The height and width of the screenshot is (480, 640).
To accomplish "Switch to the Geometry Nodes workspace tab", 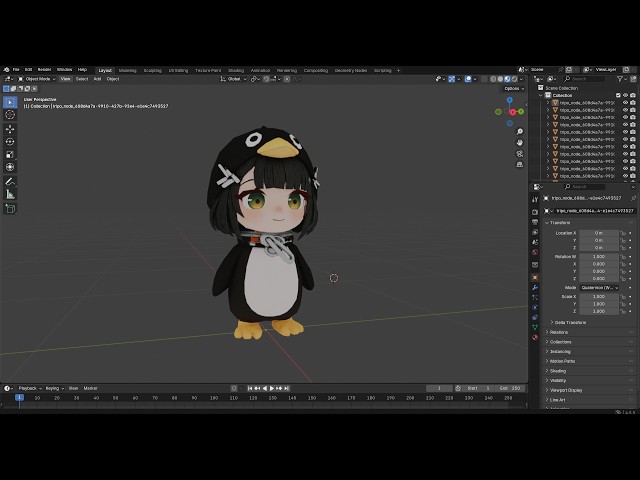I will click(351, 71).
